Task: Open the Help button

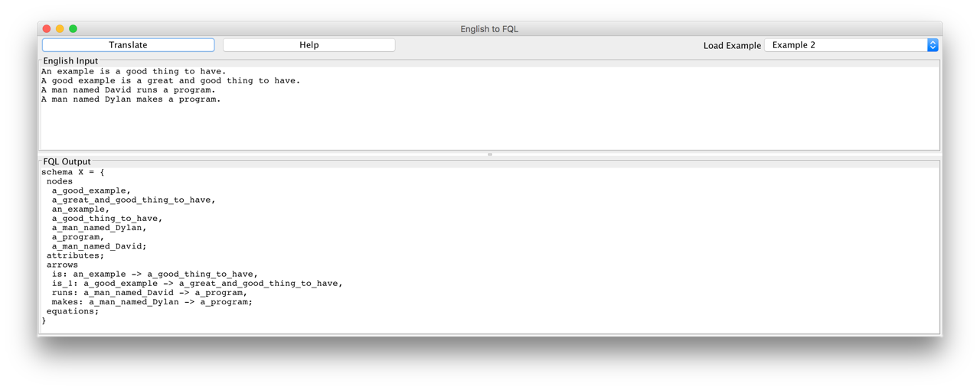Action: [309, 45]
